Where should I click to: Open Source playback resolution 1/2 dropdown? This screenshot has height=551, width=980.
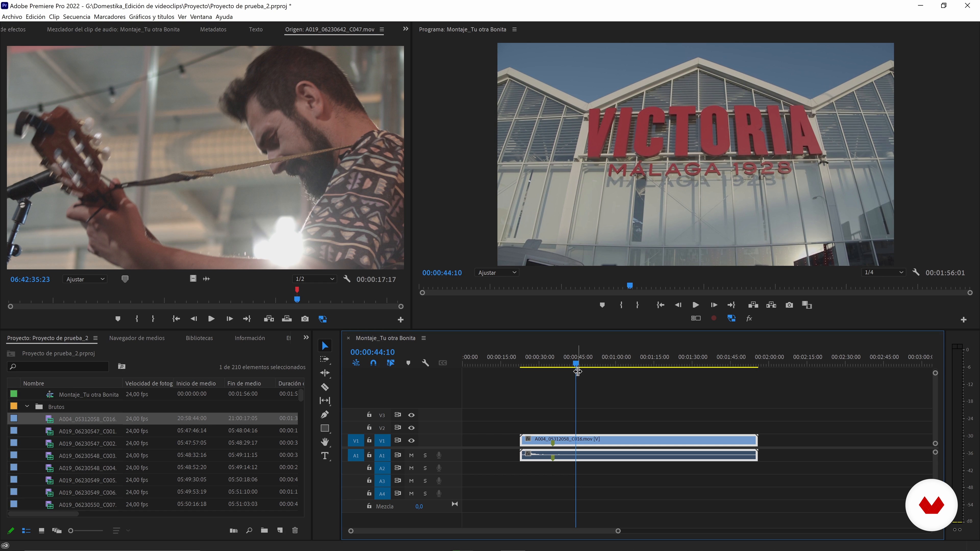(315, 279)
